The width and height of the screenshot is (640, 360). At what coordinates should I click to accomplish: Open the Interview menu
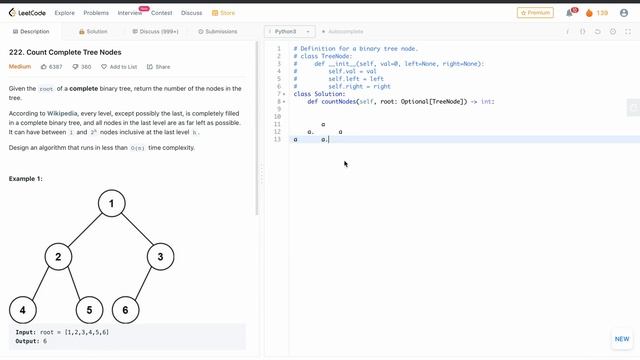coord(130,13)
